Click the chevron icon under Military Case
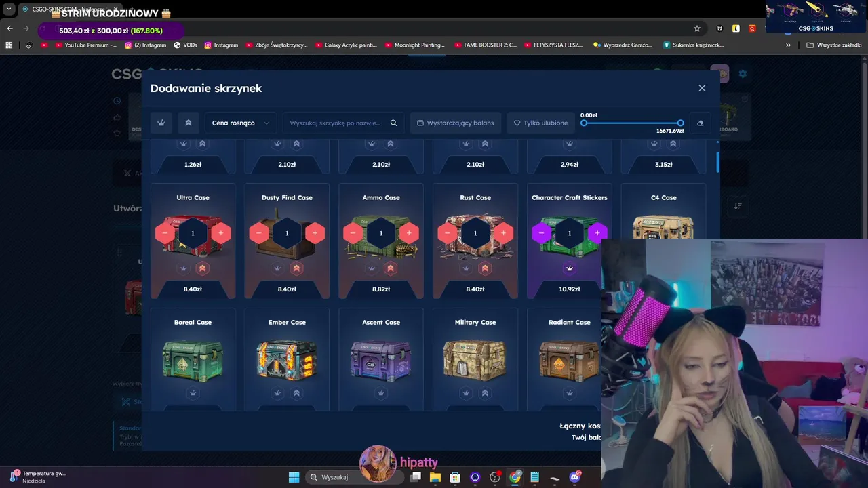 pos(485,393)
